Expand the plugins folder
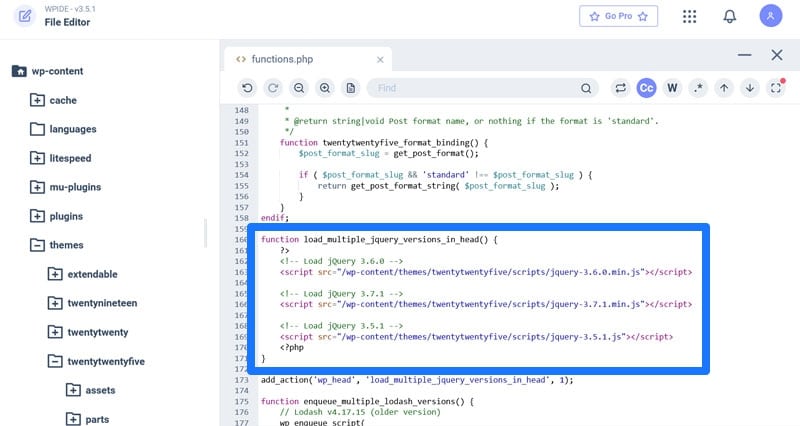 37,216
